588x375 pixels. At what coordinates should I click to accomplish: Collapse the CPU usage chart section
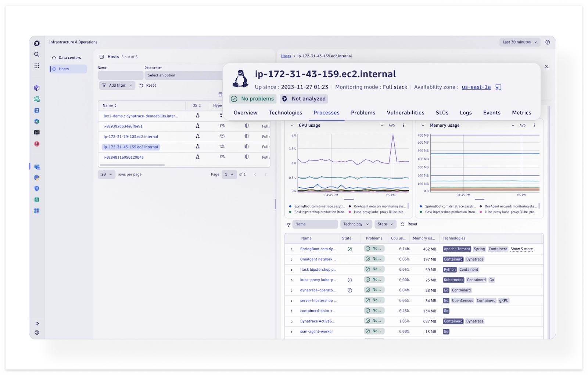[292, 126]
